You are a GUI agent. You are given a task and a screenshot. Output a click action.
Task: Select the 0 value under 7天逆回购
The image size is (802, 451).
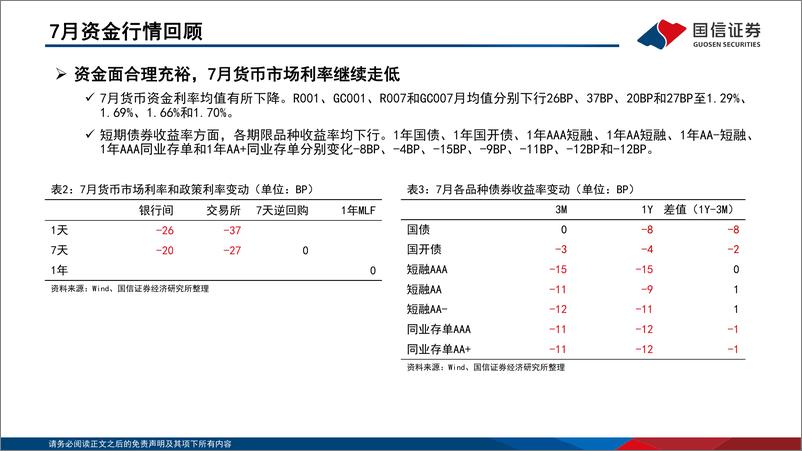point(305,251)
